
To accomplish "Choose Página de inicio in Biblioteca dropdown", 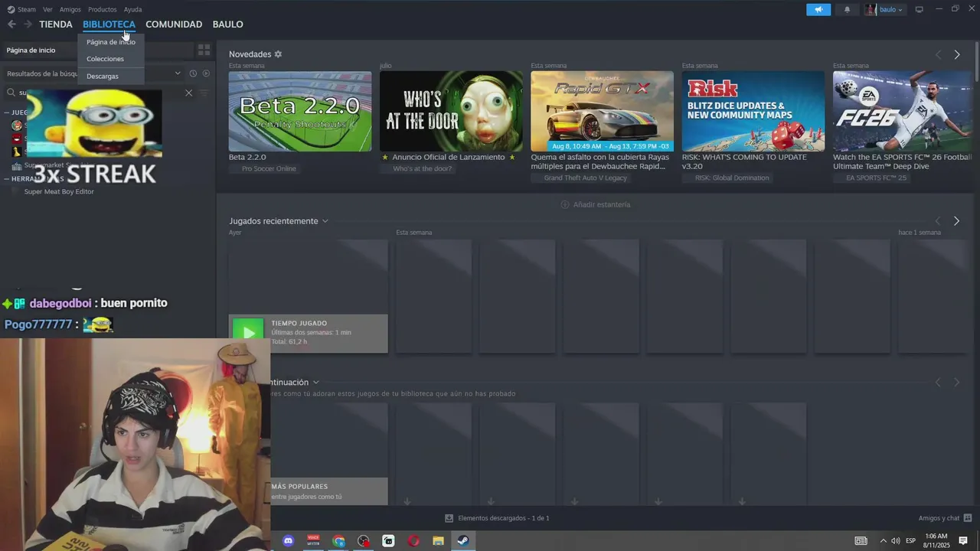I will 111,42.
